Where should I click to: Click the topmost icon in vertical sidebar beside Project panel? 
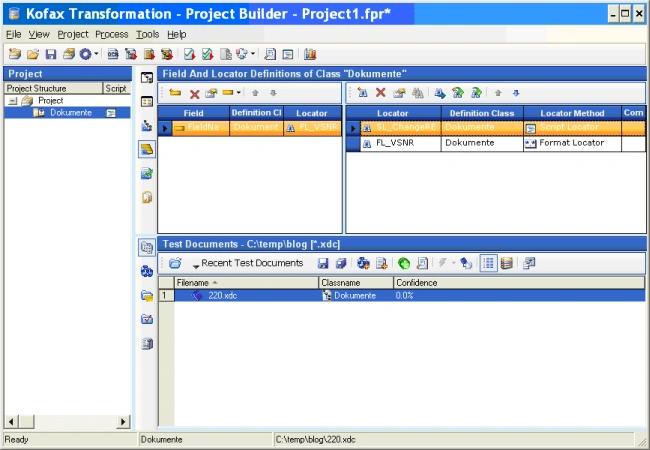click(147, 77)
